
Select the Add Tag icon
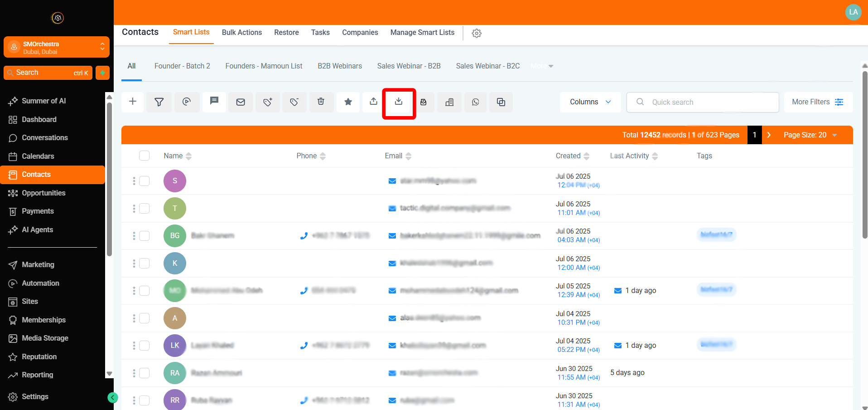[x=268, y=102]
